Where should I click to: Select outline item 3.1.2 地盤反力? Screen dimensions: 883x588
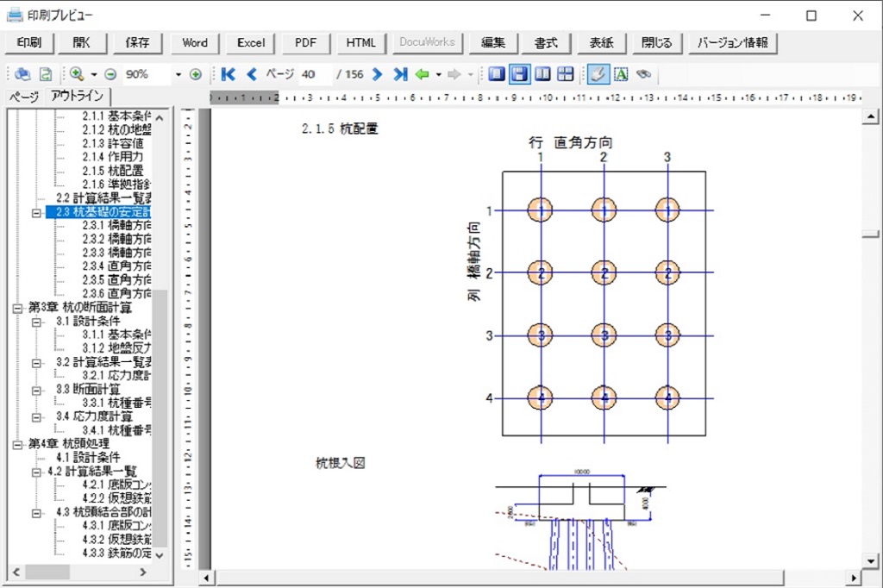click(116, 348)
